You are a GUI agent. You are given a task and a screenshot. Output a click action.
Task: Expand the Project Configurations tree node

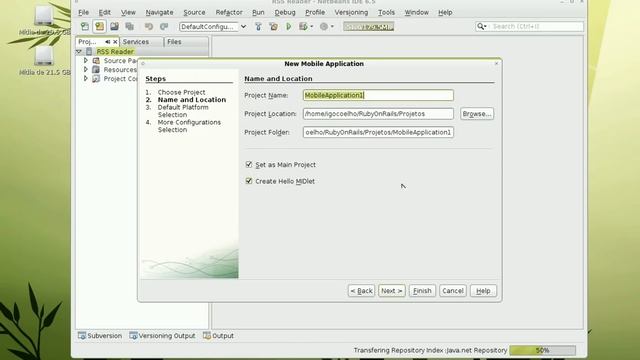tap(86, 78)
